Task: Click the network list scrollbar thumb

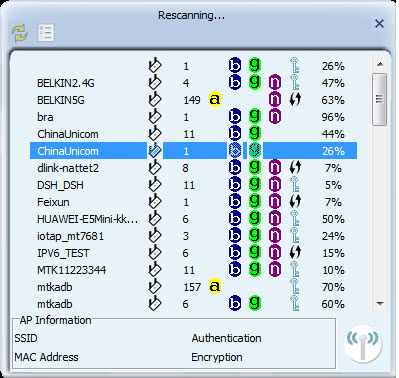Action: (380, 99)
